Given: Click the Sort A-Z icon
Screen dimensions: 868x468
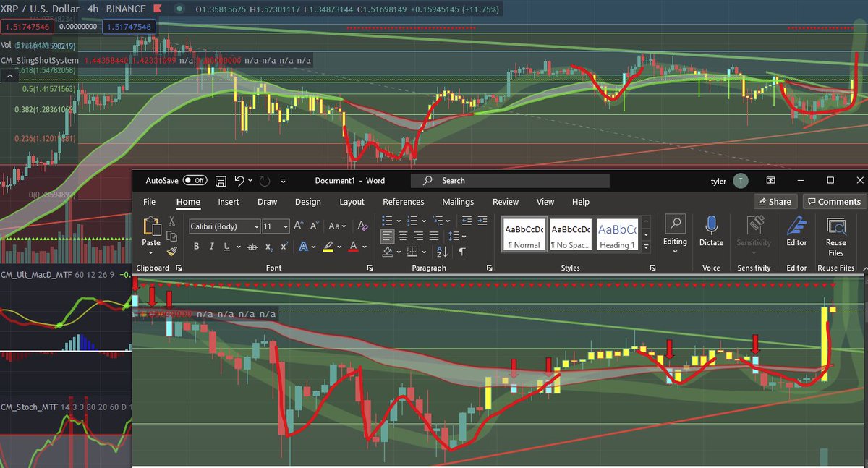Looking at the screenshot, I should coord(443,251).
